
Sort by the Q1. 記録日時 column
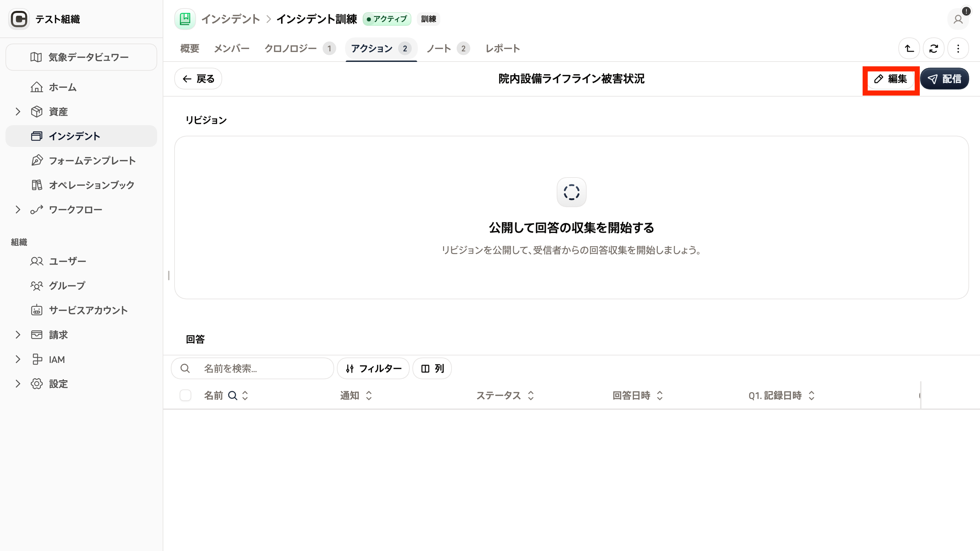(x=812, y=396)
